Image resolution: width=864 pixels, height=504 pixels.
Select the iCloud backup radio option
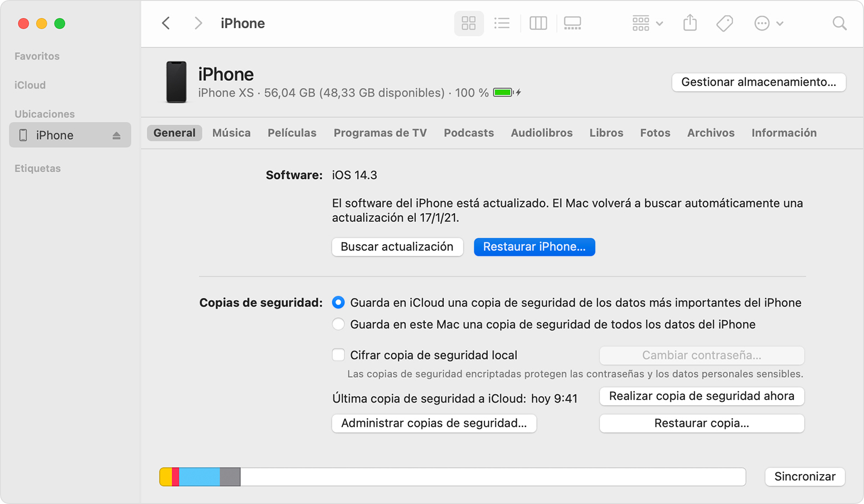[x=338, y=302]
